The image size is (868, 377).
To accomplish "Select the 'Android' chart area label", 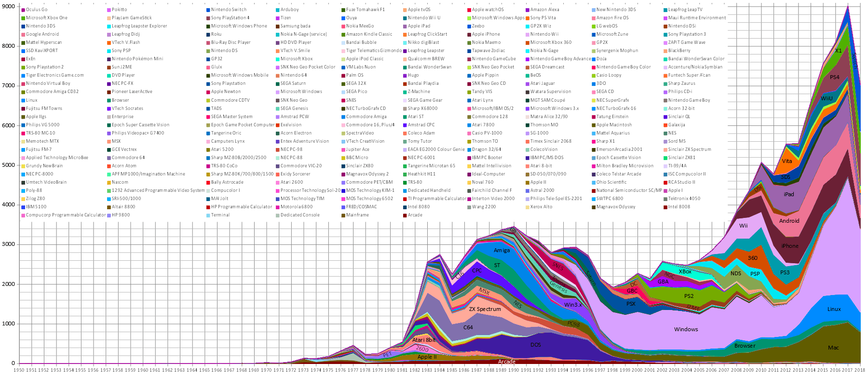I will pyautogui.click(x=789, y=221).
